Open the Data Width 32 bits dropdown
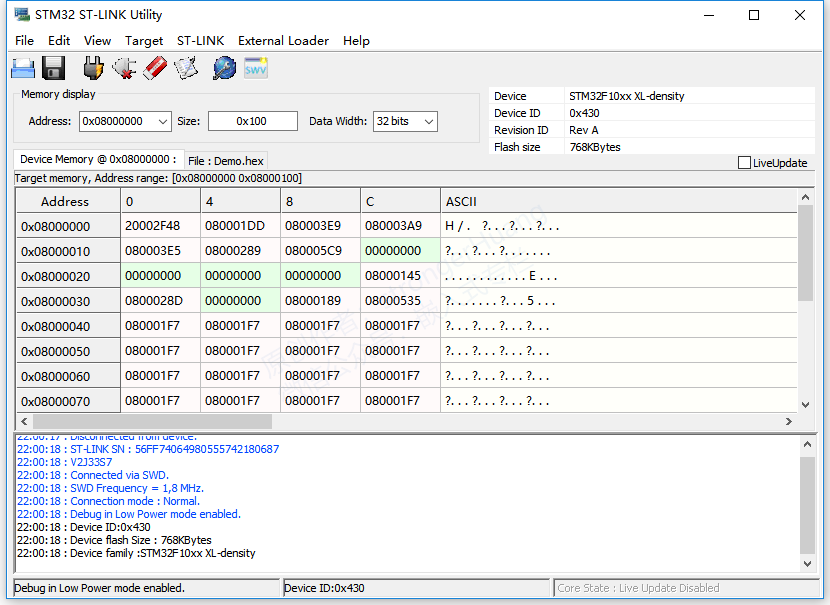 (x=405, y=121)
